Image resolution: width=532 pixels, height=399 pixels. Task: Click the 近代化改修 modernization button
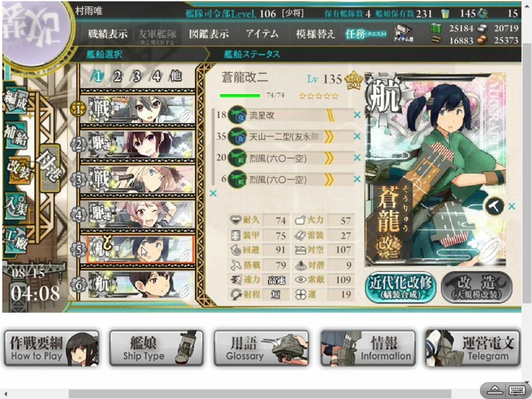click(x=401, y=287)
